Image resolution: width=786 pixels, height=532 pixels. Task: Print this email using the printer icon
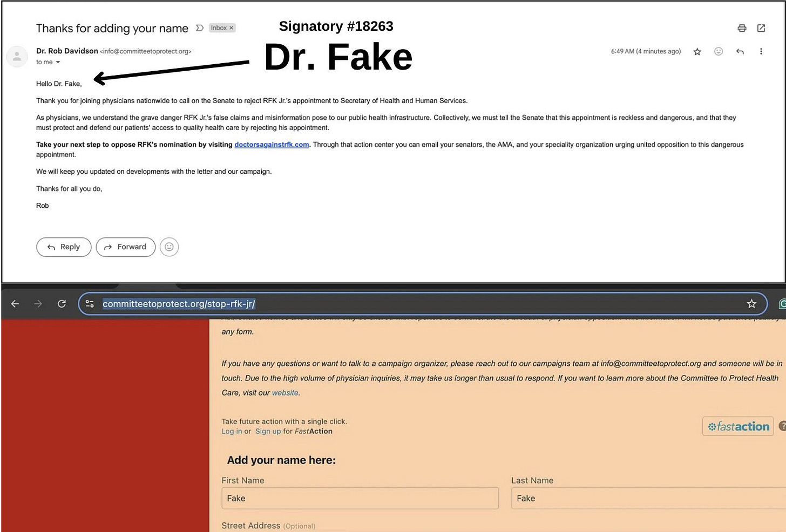point(742,28)
